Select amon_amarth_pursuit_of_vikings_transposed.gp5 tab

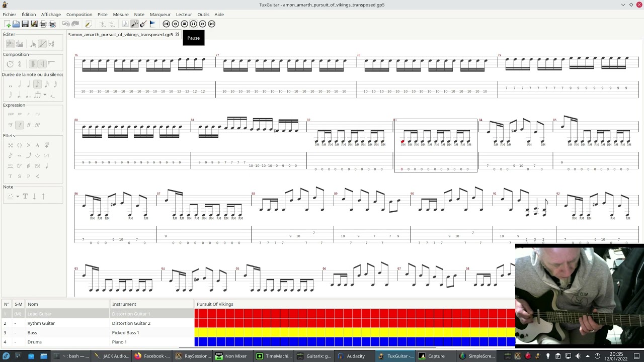coord(121,35)
